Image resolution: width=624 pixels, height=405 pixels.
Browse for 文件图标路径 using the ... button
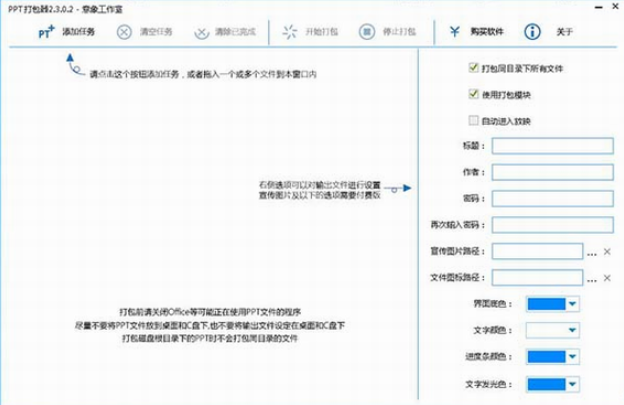(592, 280)
